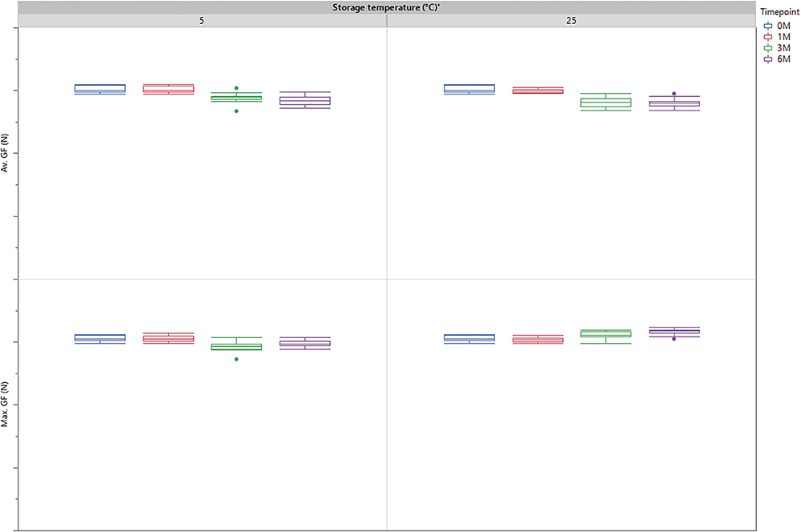Click the Storage temperature (°C) header

click(386, 7)
